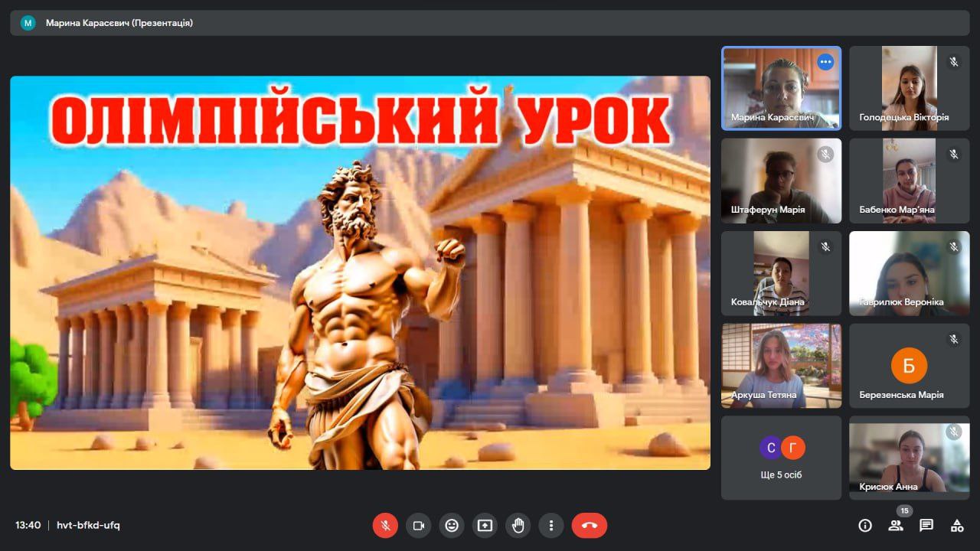
Task: Click muted mic icon on Ковальчук Діана tile
Action: tap(825, 246)
